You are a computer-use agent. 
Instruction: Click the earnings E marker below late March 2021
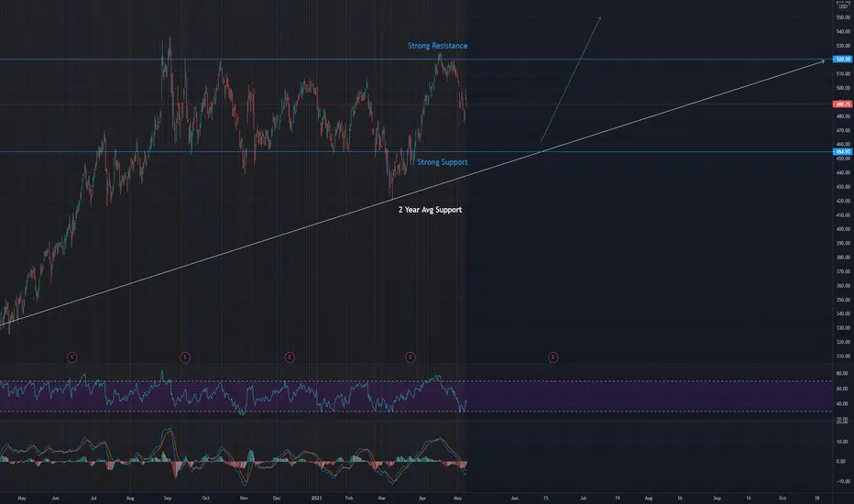411,357
